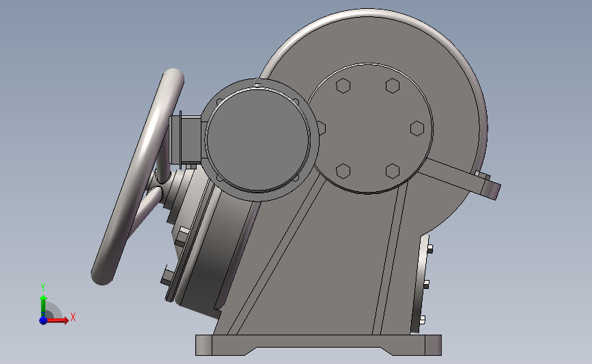Image resolution: width=592 pixels, height=364 pixels.
Task: Click the green Y axis arrow of triad
Action: coord(44,306)
